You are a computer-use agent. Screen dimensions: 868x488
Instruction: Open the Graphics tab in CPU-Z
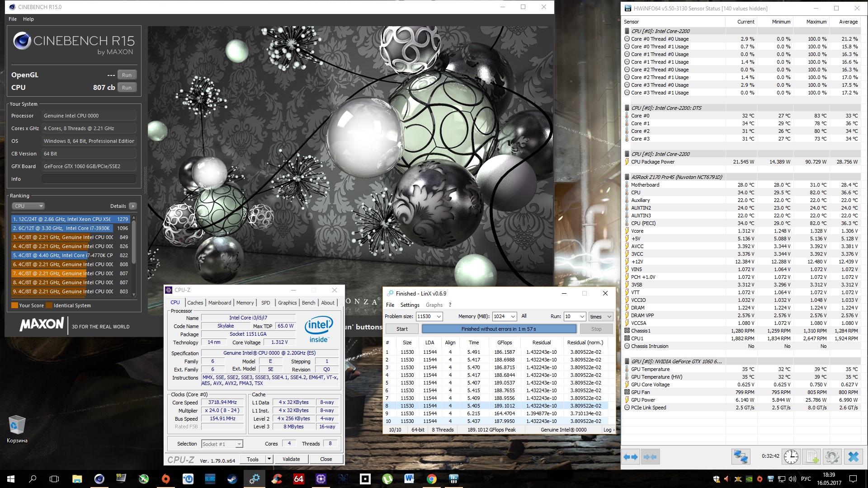tap(288, 303)
